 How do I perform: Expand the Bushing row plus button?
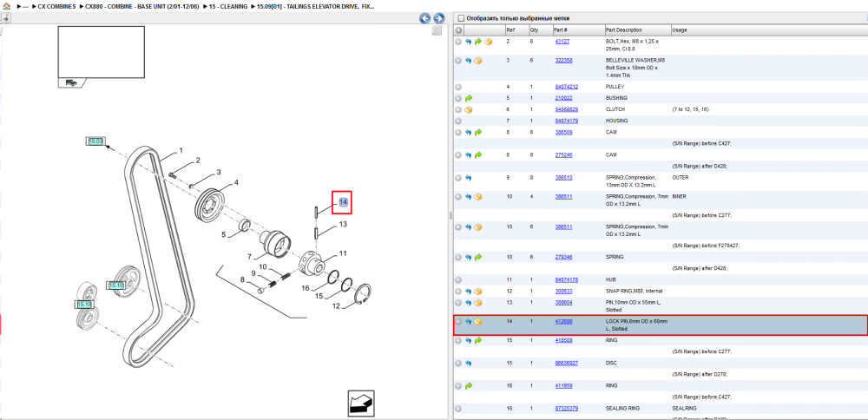coord(458,98)
